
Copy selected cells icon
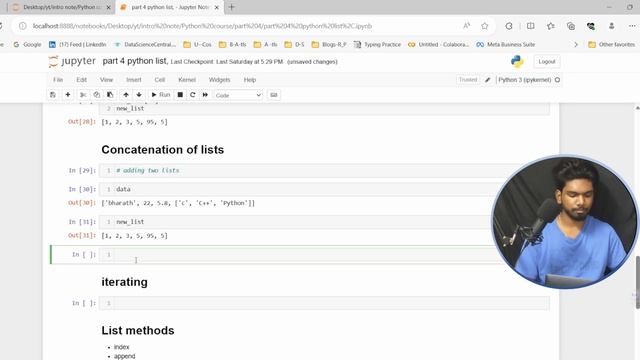point(97,95)
